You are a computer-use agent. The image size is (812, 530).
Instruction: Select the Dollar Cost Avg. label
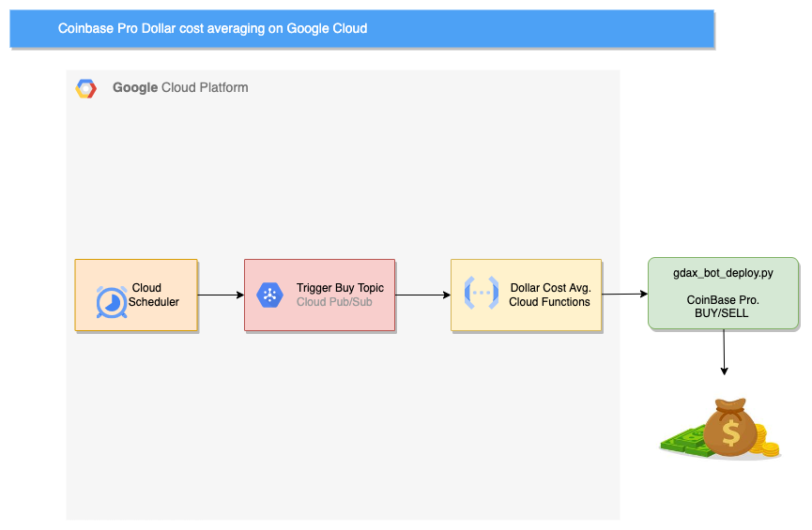coord(550,288)
